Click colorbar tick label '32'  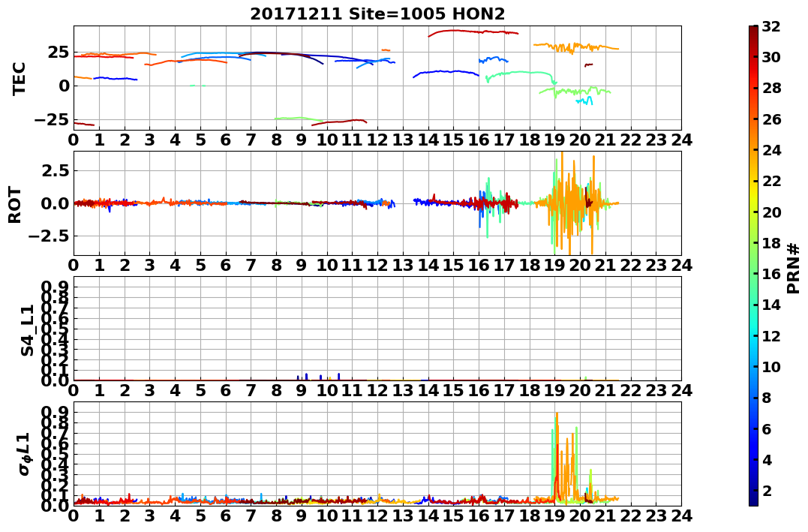(x=772, y=26)
